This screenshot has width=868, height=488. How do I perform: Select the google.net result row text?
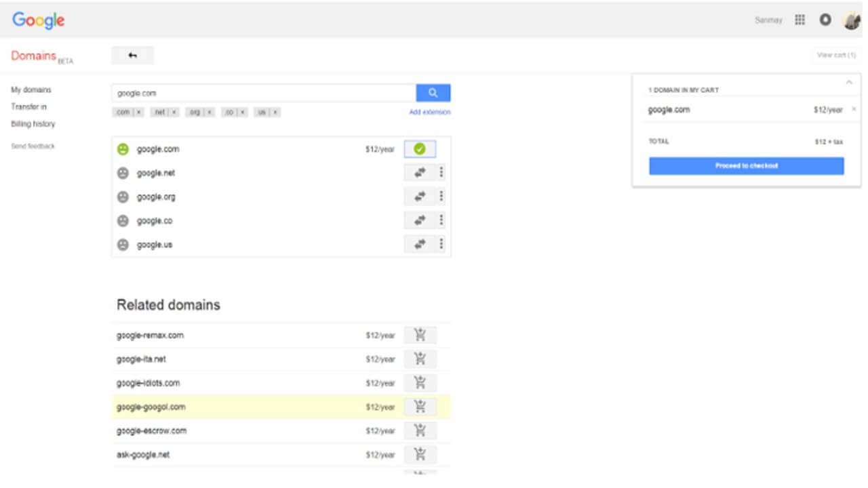156,173
